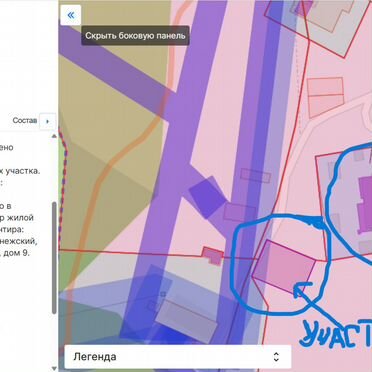This screenshot has height=372, width=372.
Task: Hide the sidebar with the double-chevron button
Action: (x=71, y=15)
